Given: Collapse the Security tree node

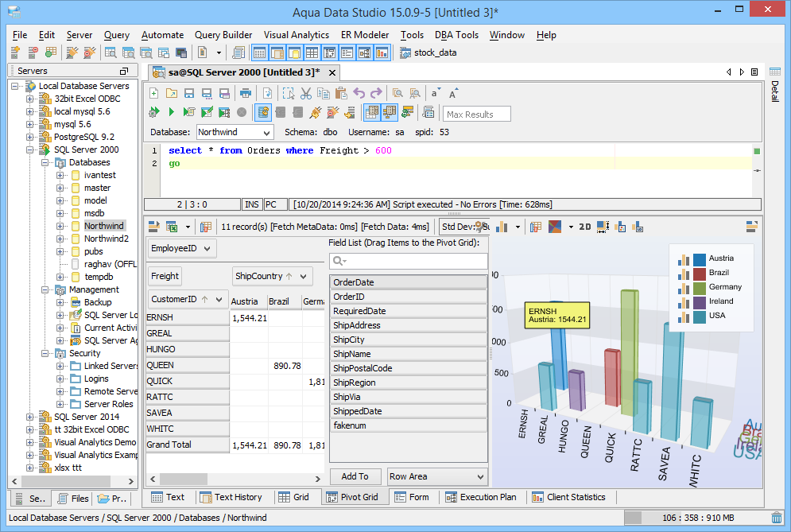Looking at the screenshot, I should 45,353.
